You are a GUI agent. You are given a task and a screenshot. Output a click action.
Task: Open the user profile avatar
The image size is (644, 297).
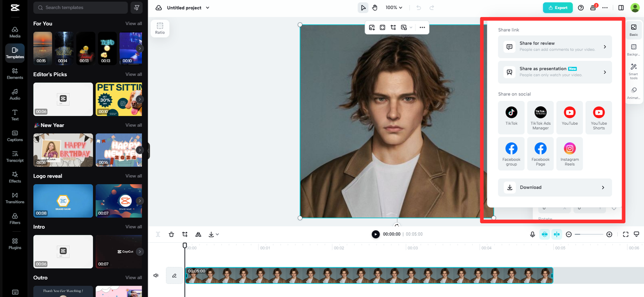coord(635,8)
